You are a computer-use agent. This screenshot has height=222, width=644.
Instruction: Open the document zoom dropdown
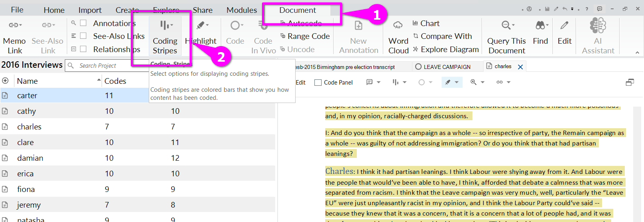click(x=482, y=82)
